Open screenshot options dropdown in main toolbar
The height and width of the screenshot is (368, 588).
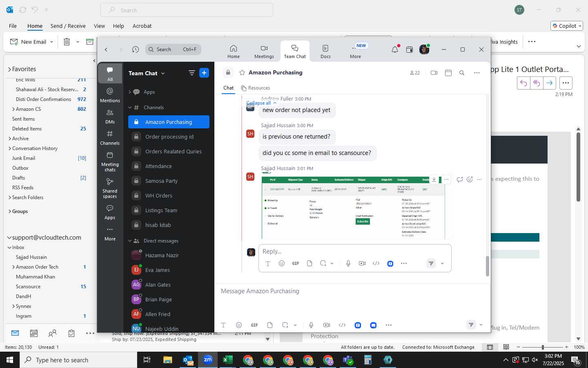(295, 325)
